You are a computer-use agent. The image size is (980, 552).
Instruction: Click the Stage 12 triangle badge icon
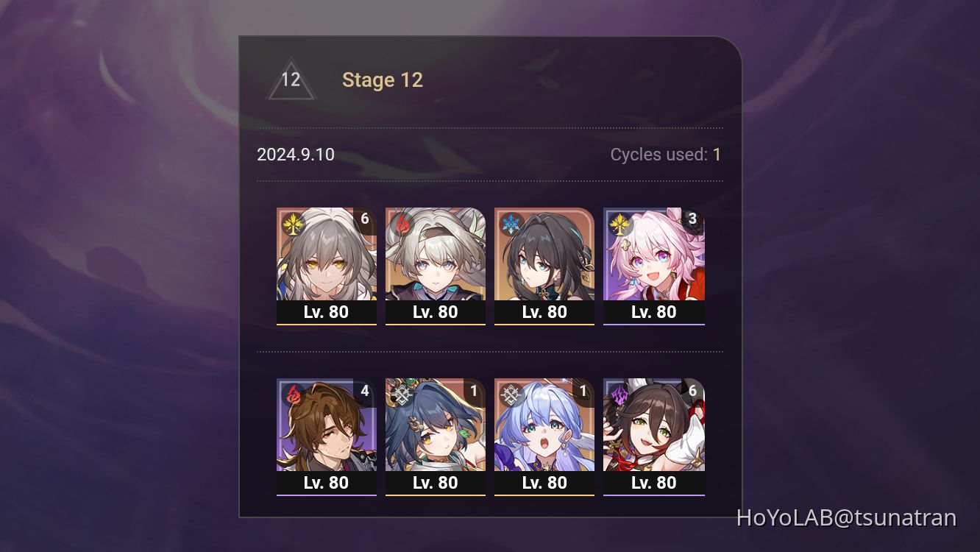(291, 79)
